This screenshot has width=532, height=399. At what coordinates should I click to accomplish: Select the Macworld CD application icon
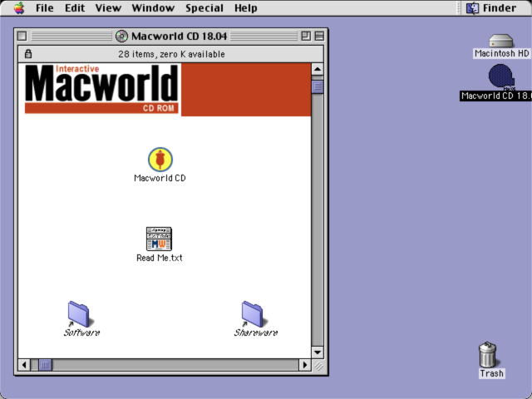160,160
